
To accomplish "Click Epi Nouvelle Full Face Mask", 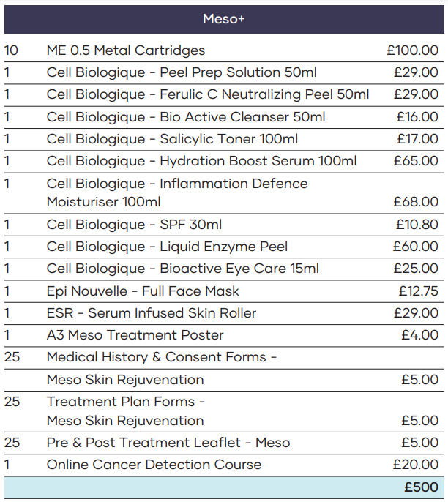I will pyautogui.click(x=143, y=291).
